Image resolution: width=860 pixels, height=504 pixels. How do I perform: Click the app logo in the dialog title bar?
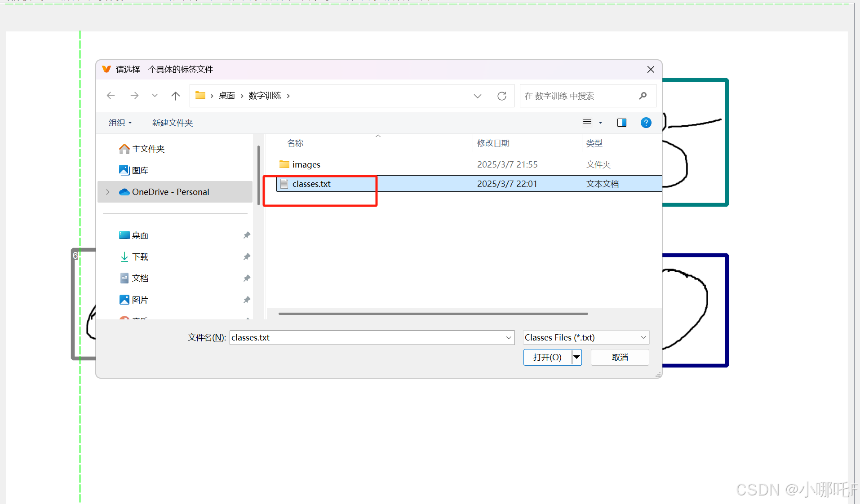click(106, 69)
